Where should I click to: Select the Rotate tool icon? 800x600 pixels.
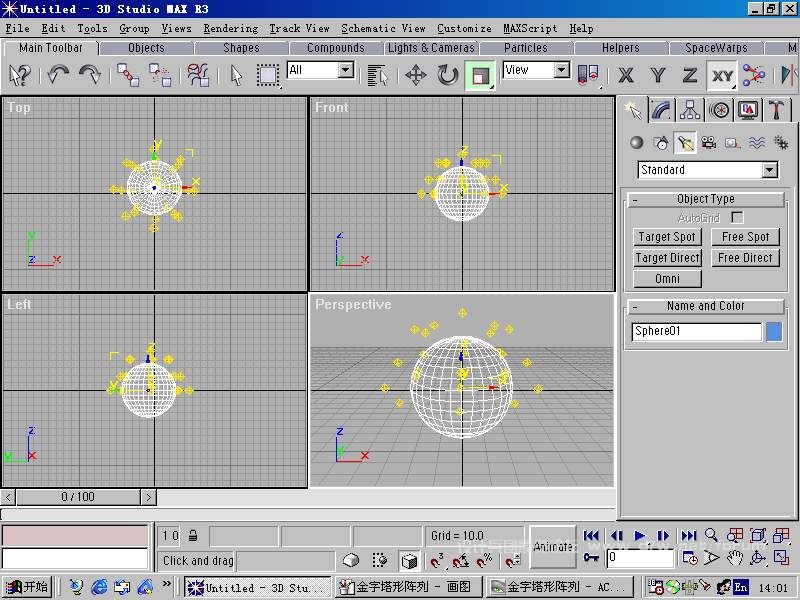coord(447,75)
